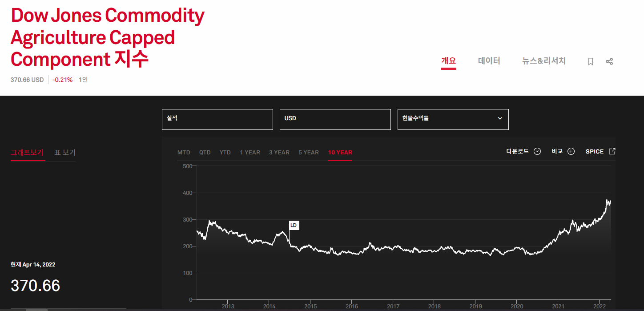Open SPICE external link icon
The height and width of the screenshot is (311, 644).
[612, 151]
